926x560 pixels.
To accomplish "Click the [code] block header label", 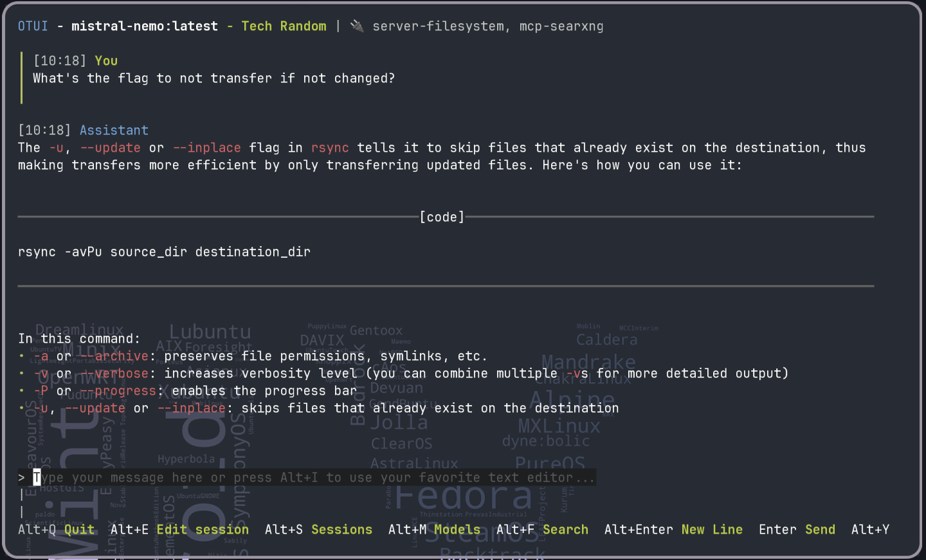I will 442,217.
